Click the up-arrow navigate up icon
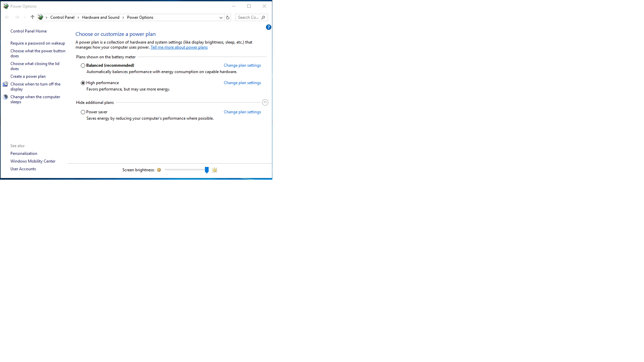Image resolution: width=644 pixels, height=362 pixels. (x=32, y=17)
